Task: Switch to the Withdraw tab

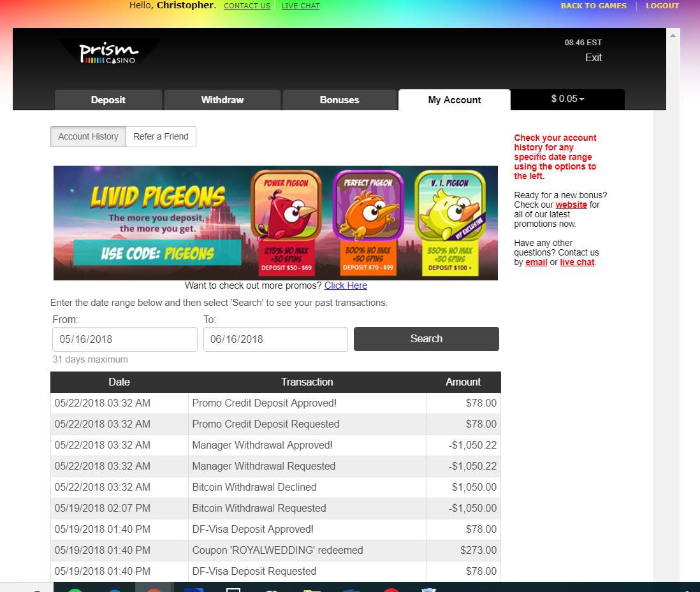Action: [222, 100]
